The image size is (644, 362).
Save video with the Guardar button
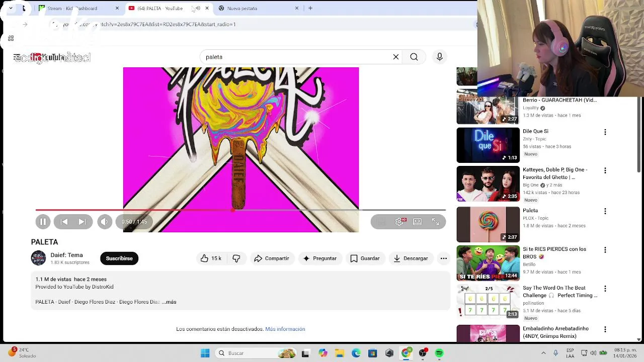pyautogui.click(x=365, y=258)
